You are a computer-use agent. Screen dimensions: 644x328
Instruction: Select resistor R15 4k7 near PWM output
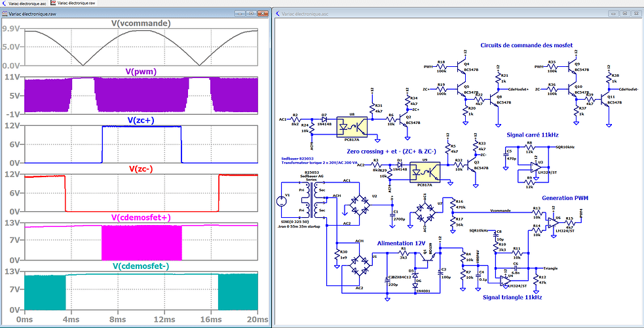(570, 223)
